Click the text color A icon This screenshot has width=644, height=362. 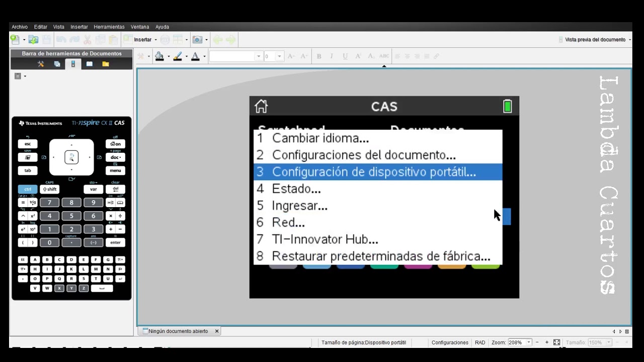coord(195,56)
